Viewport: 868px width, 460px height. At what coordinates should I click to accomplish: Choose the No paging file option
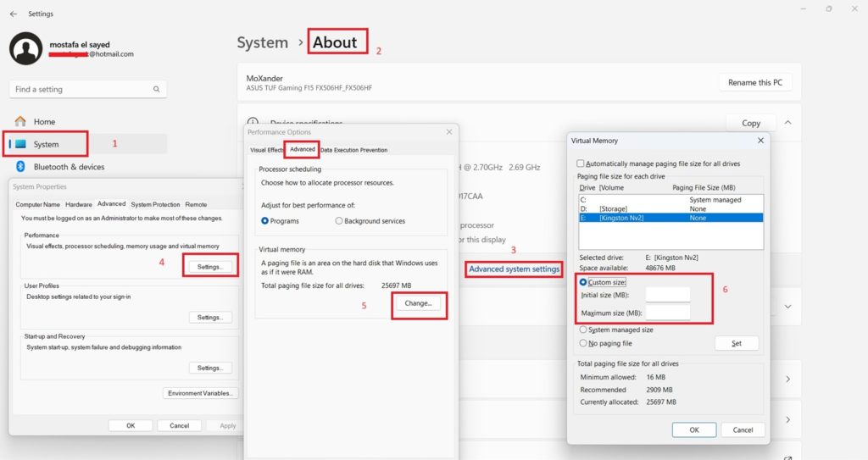coord(583,343)
